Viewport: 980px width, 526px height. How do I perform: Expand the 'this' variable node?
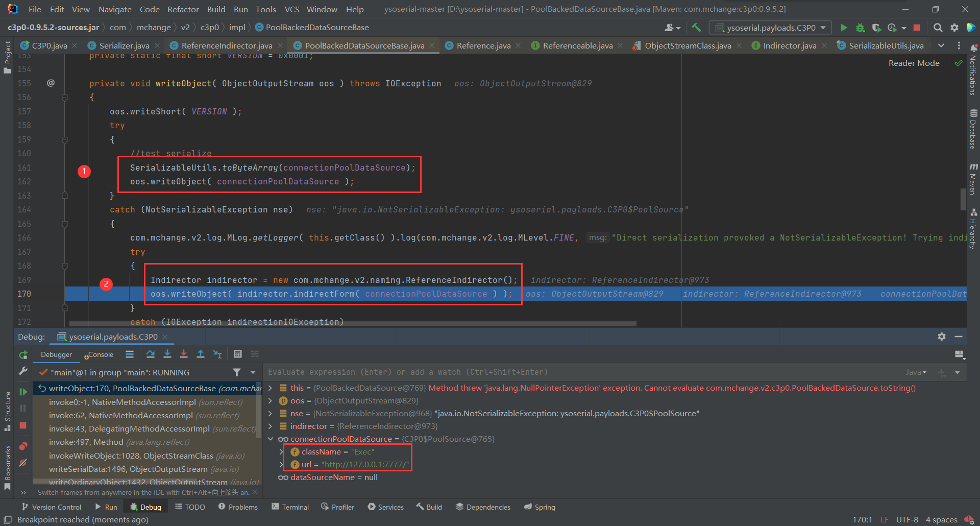(271, 388)
